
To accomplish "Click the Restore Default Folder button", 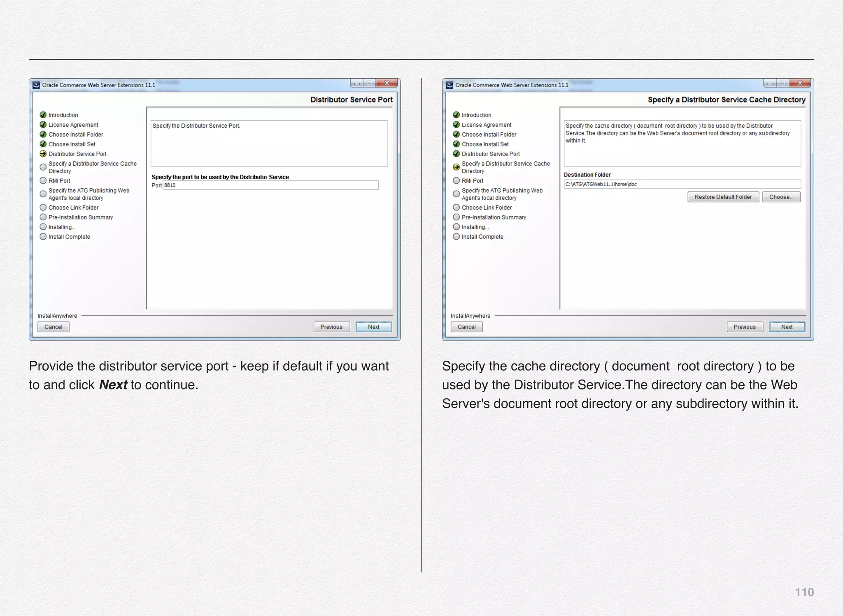I will (723, 197).
